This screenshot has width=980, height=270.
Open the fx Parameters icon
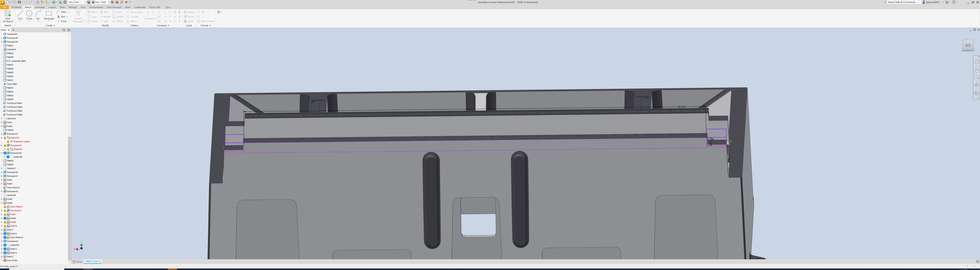click(x=122, y=2)
